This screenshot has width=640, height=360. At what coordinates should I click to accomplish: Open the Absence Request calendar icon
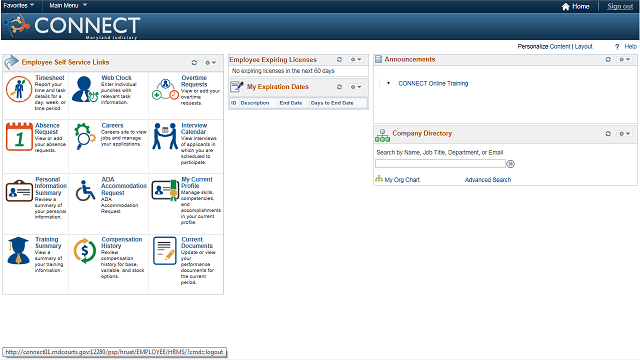(19, 137)
